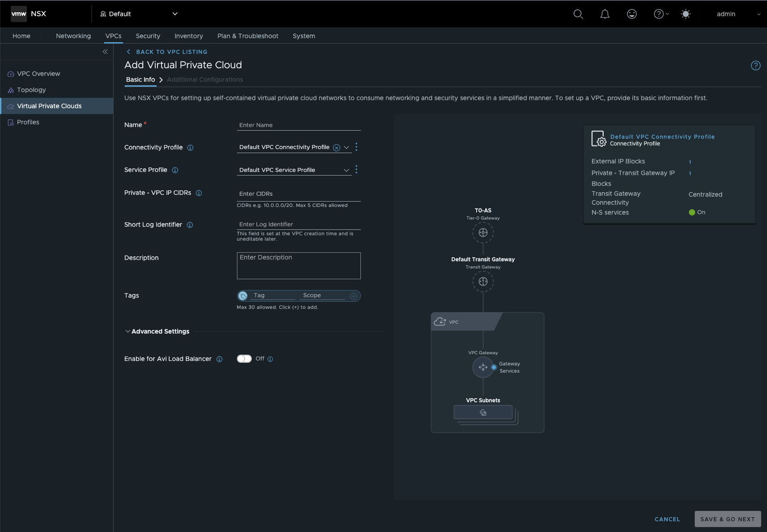
Task: Clear the selected Default VPC Connectivity Profile
Action: click(337, 147)
